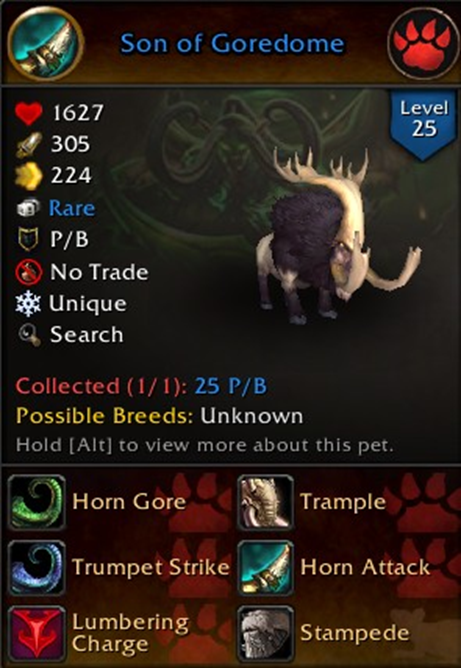The height and width of the screenshot is (668, 461).
Task: Select the Horn Gore ability icon
Action: (37, 503)
